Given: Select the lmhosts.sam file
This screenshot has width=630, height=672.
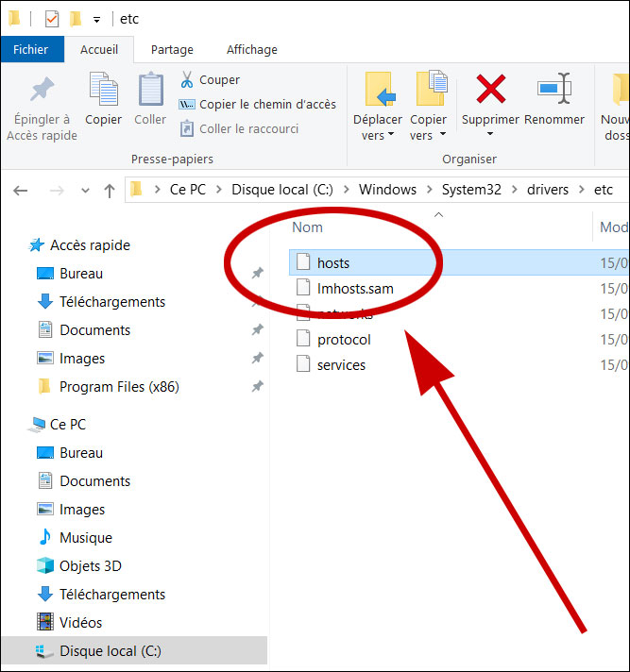Looking at the screenshot, I should point(355,289).
